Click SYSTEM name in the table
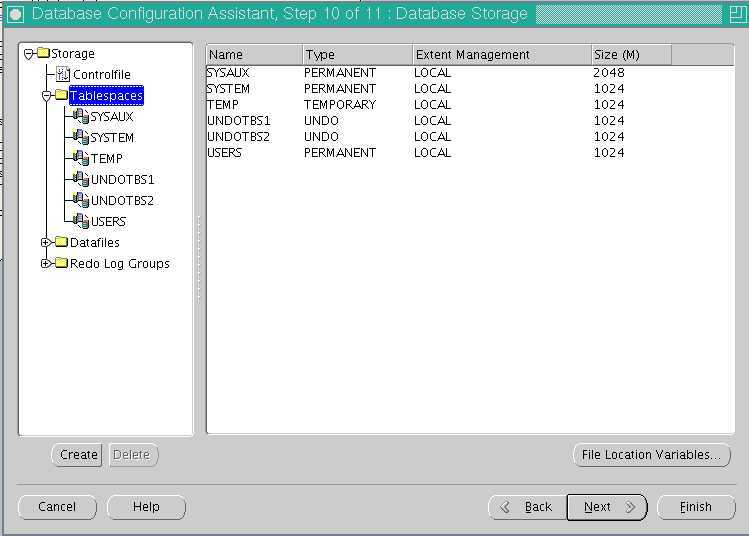Image resolution: width=749 pixels, height=536 pixels. (228, 88)
